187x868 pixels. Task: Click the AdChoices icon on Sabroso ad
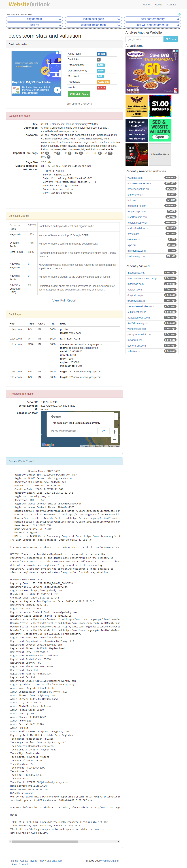(x=174, y=51)
